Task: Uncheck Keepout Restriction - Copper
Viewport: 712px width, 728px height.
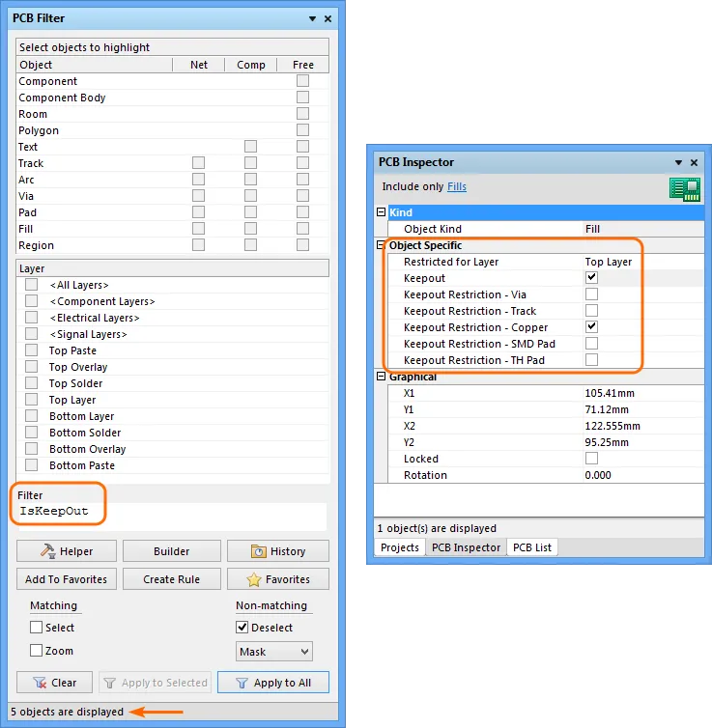Action: (591, 327)
